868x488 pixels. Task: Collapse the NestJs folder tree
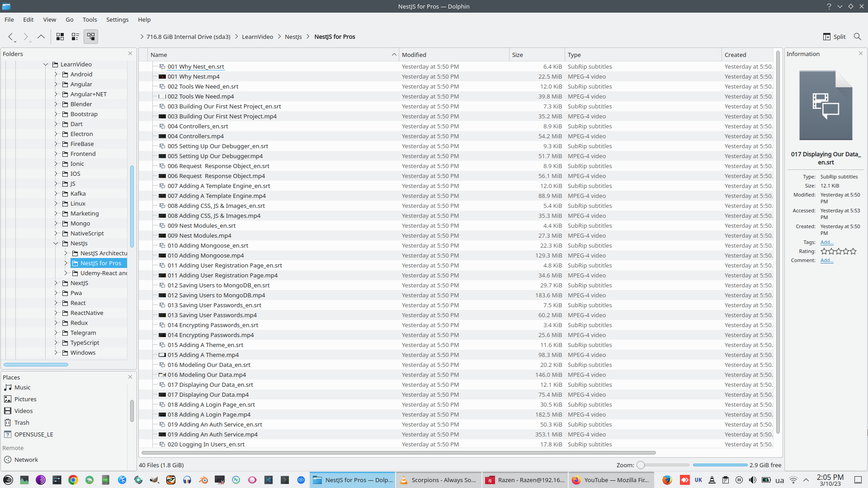(56, 243)
